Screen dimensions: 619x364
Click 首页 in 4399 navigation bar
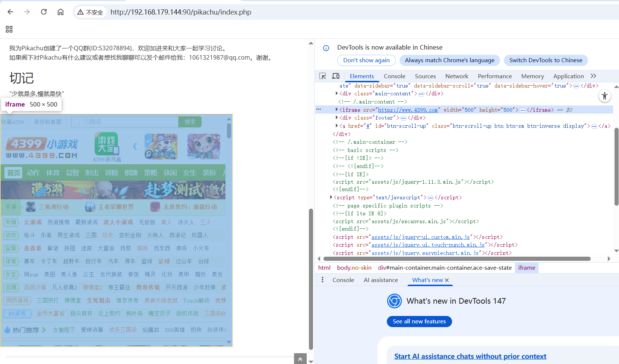(x=14, y=173)
